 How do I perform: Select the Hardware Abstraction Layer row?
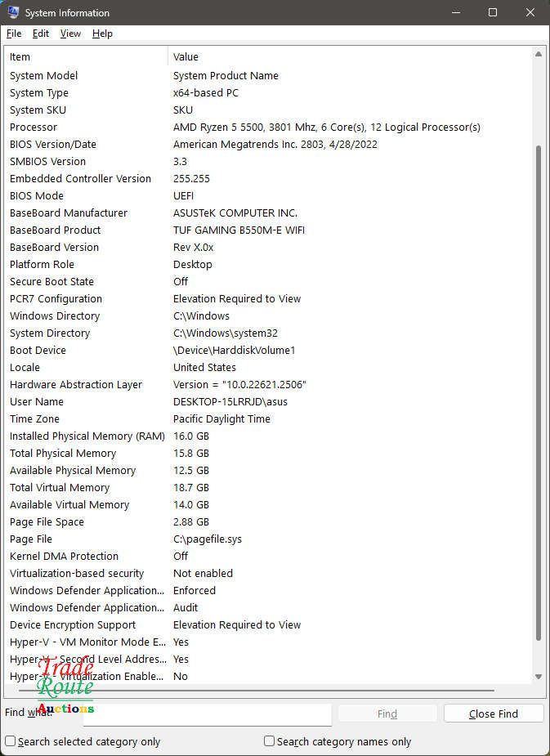point(268,385)
